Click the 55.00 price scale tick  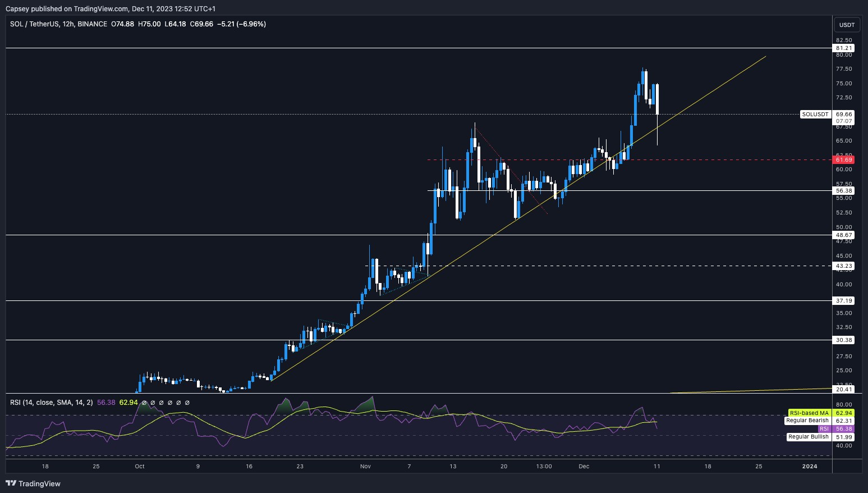pos(844,198)
